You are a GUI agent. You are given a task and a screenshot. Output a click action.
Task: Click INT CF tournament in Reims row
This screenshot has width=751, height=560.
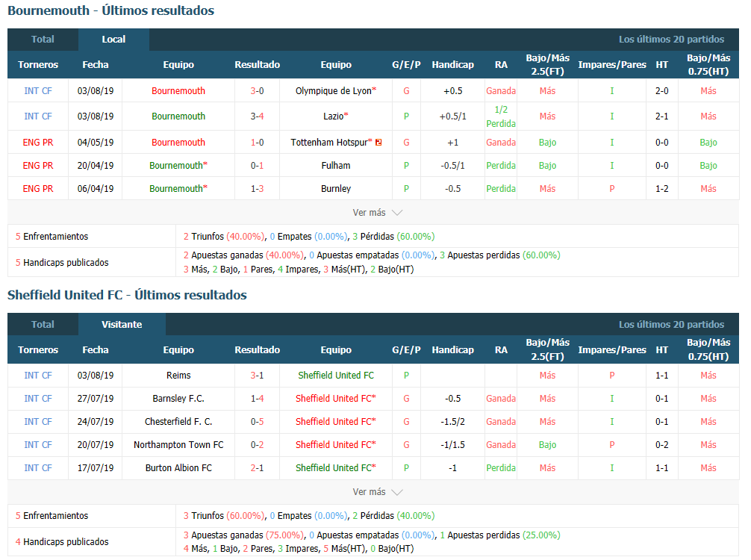pos(38,376)
